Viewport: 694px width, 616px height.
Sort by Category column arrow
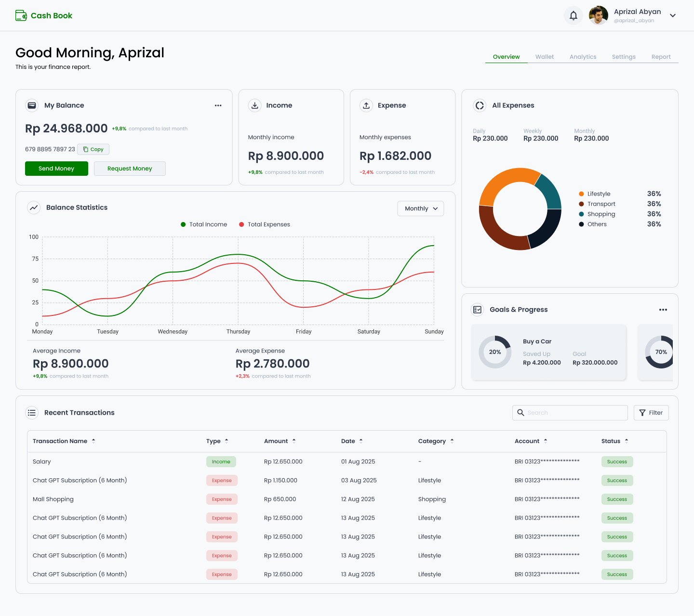[x=452, y=441]
